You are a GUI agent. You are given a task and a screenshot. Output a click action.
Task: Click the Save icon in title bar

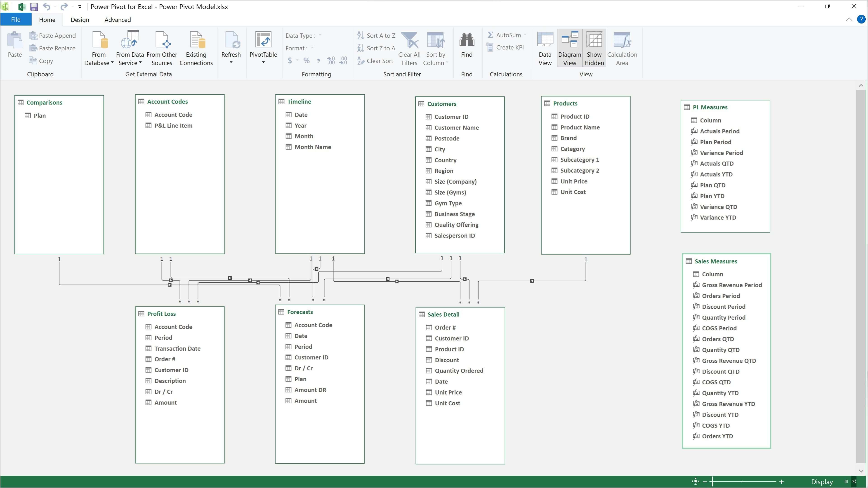pyautogui.click(x=34, y=7)
